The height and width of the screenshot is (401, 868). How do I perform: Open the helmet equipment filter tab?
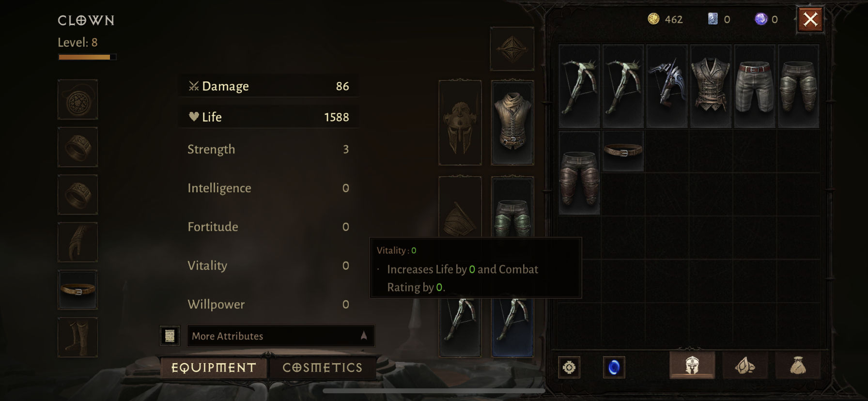(692, 365)
